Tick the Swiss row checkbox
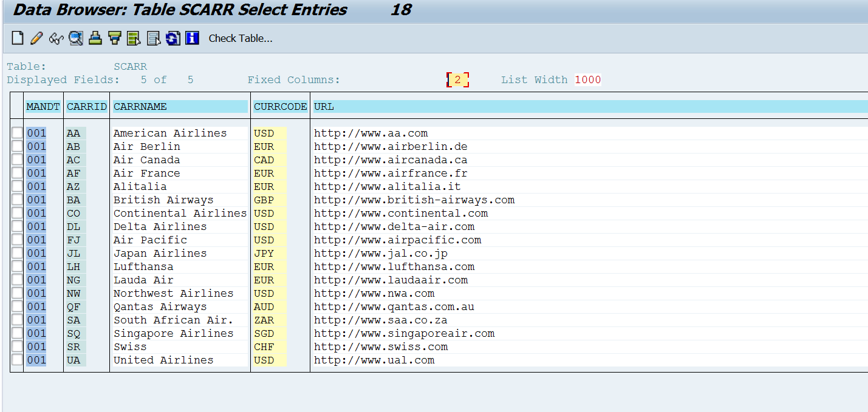The width and height of the screenshot is (868, 412). [x=17, y=346]
